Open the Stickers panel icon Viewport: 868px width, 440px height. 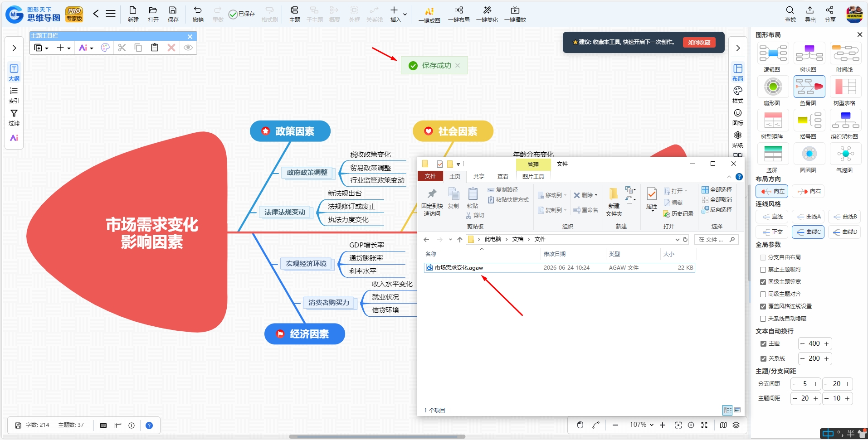click(738, 139)
